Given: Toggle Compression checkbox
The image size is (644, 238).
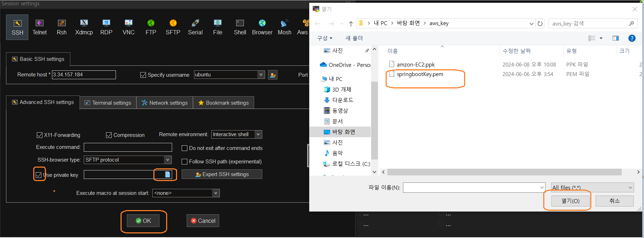Looking at the screenshot, I should [109, 135].
